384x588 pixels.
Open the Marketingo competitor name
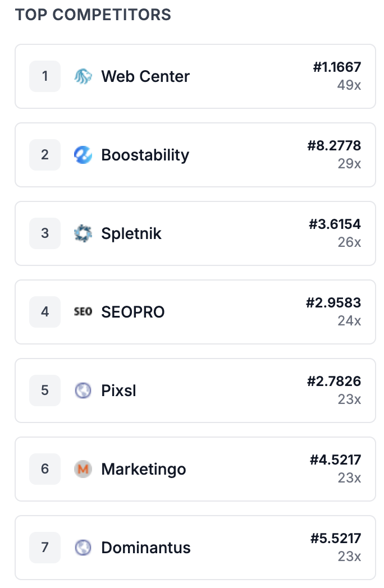click(x=144, y=469)
